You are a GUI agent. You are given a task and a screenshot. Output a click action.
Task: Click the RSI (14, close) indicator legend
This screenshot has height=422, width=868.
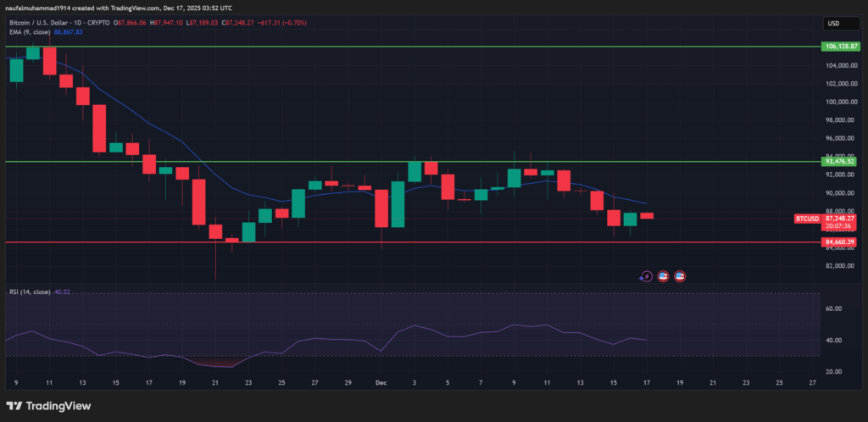tap(30, 292)
